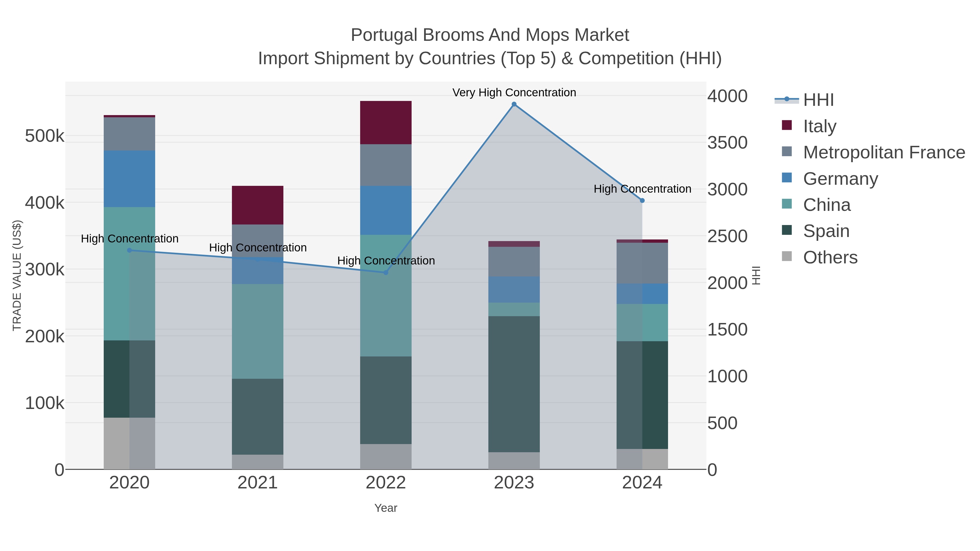Click the 2020 Germany bar segment

pyautogui.click(x=129, y=179)
